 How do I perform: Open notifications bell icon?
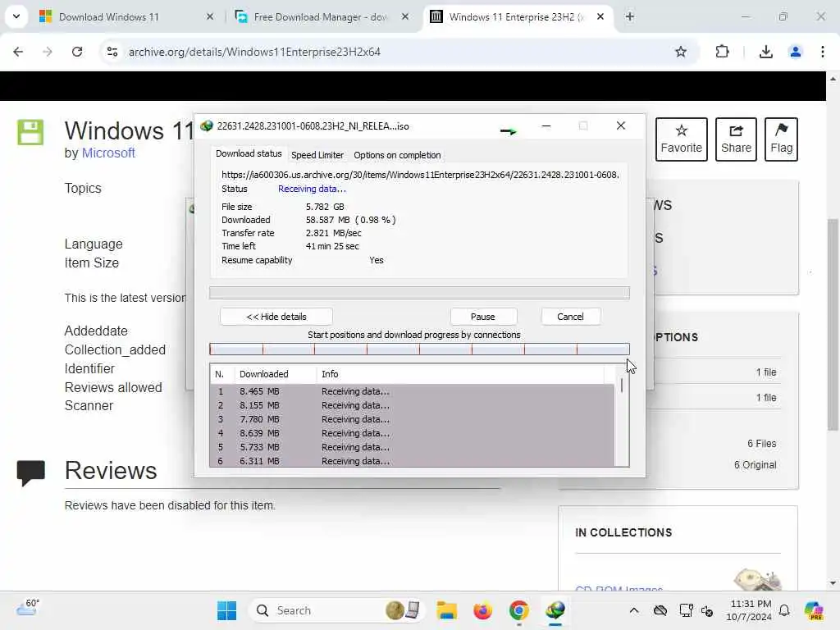[x=784, y=610]
